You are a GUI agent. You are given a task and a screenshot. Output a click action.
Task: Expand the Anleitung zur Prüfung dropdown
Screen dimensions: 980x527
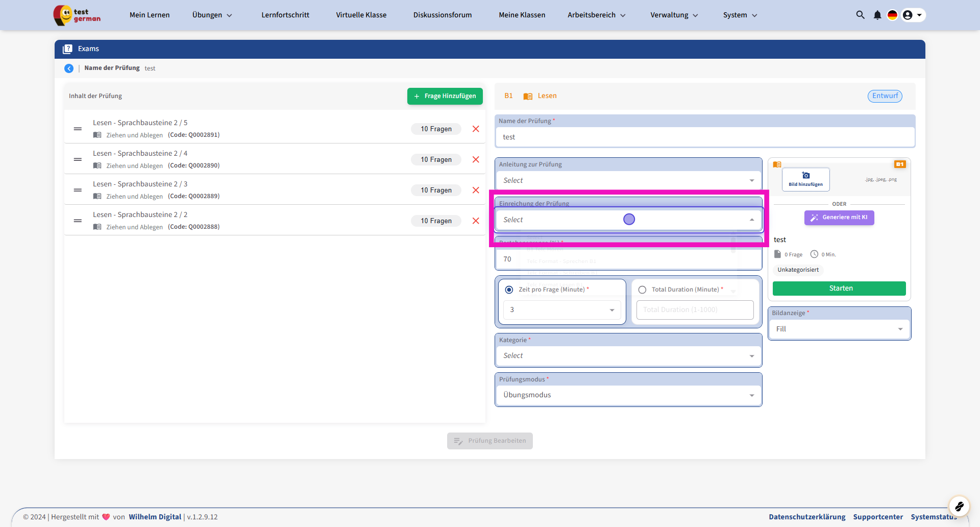tap(628, 180)
